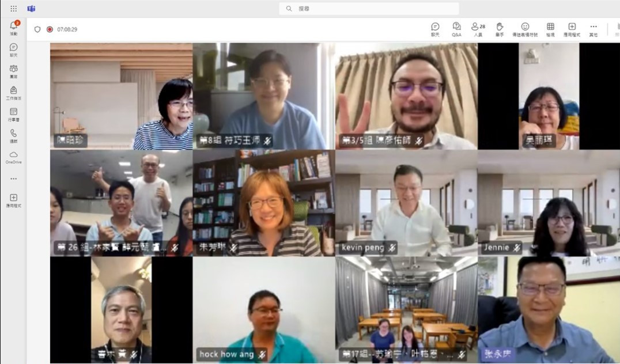
Task: Open the View layout options
Action: 550,29
